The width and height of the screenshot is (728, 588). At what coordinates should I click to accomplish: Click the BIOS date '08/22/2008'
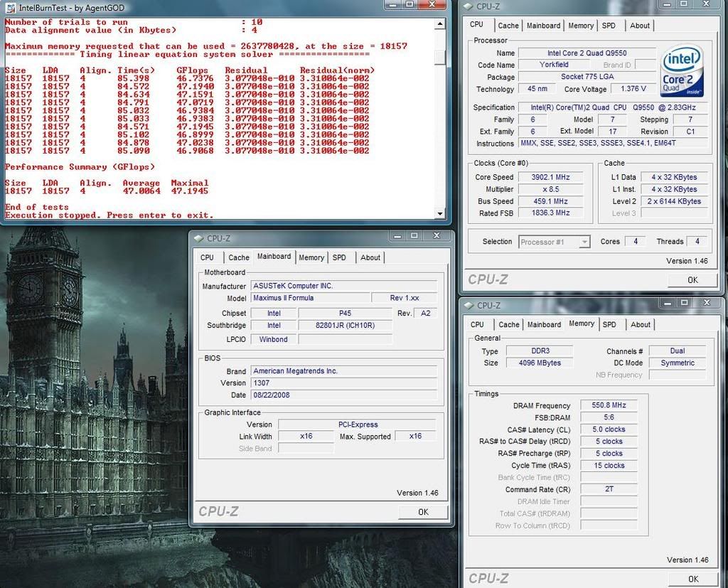[x=344, y=395]
